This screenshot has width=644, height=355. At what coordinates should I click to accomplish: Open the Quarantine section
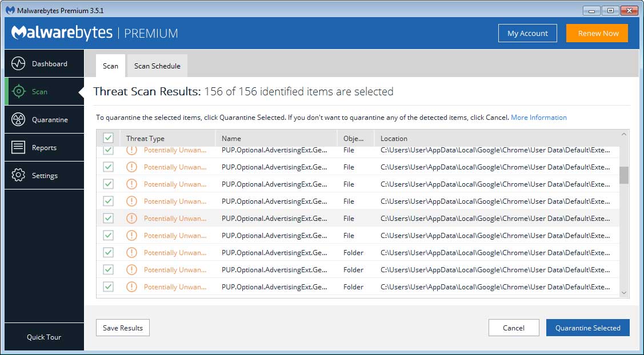coord(44,119)
